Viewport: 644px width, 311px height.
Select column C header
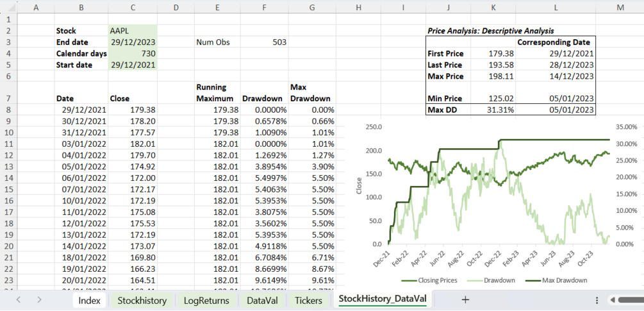[133, 7]
